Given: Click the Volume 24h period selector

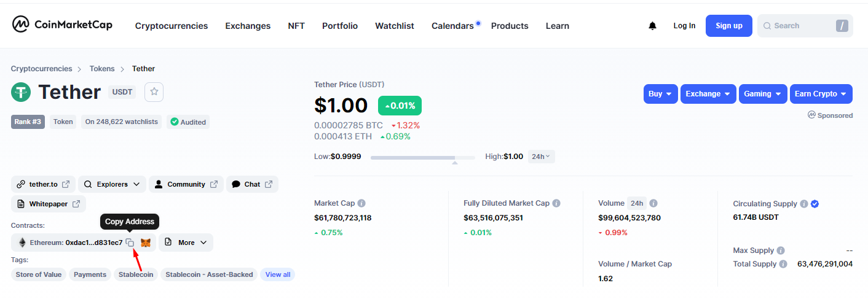Looking at the screenshot, I should (636, 203).
